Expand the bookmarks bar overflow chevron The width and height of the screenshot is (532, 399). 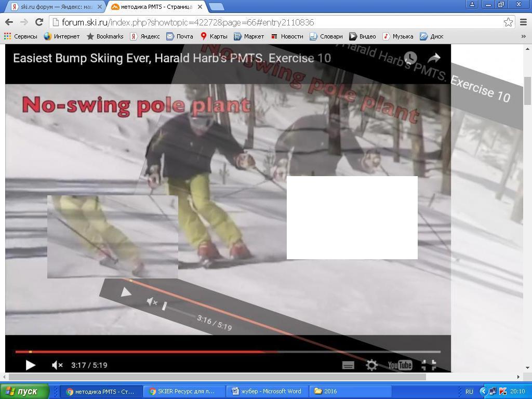tap(524, 36)
